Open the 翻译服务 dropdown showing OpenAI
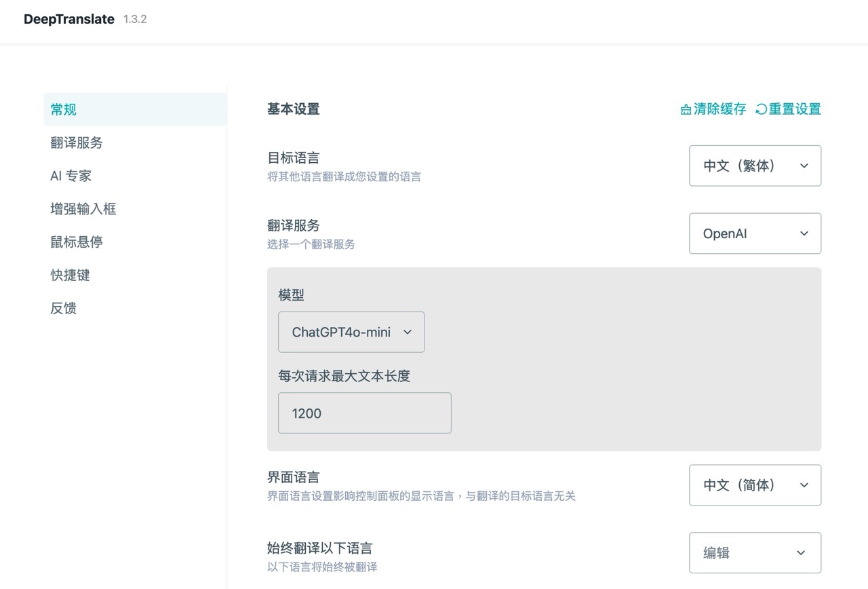 pyautogui.click(x=755, y=233)
